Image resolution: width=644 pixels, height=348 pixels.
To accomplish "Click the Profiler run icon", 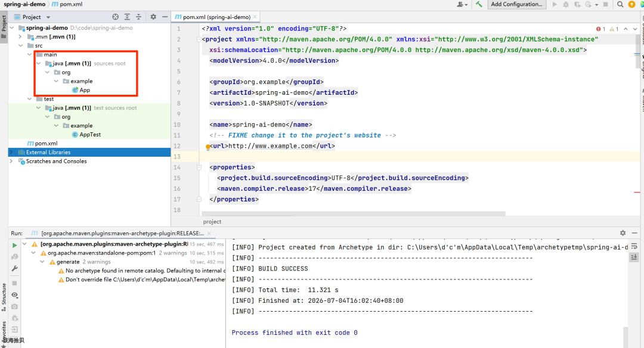I will point(588,4).
